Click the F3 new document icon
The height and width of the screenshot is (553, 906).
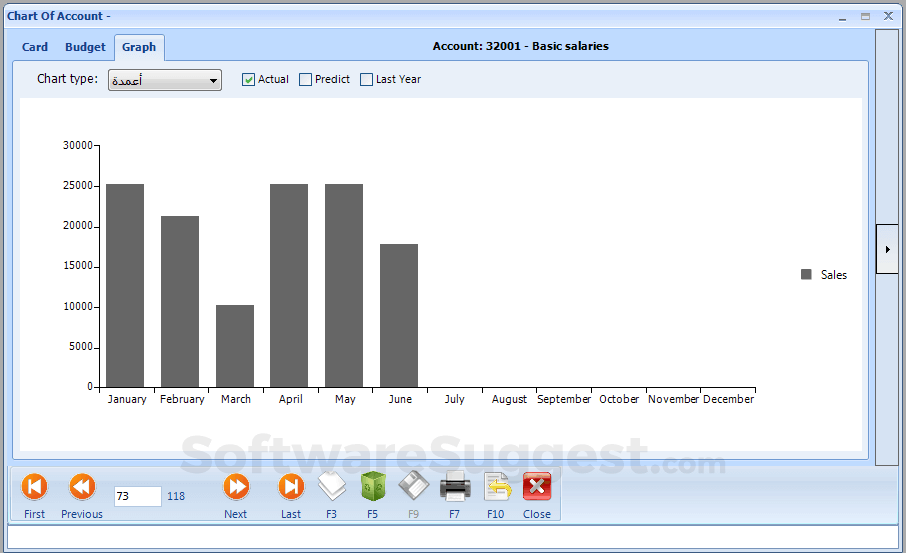[332, 487]
